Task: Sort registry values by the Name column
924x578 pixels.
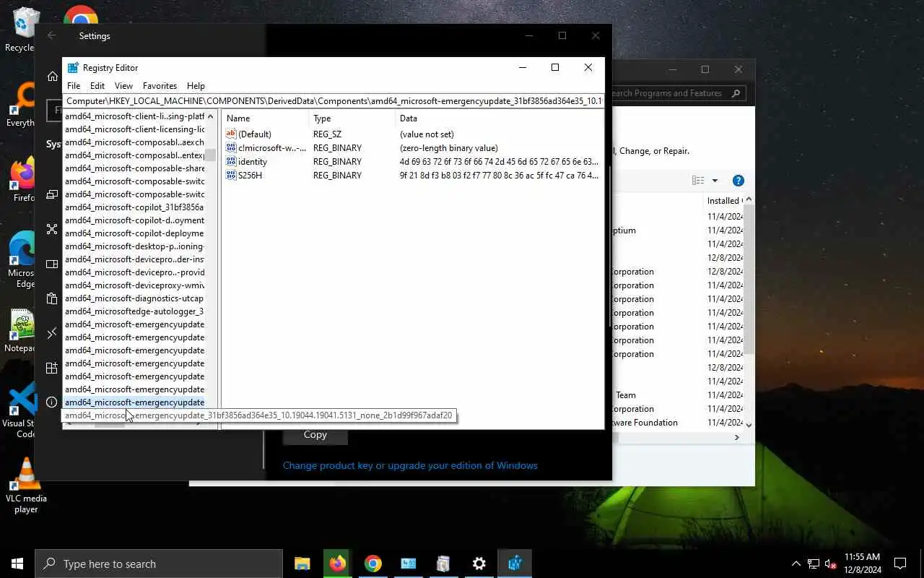Action: click(x=266, y=118)
